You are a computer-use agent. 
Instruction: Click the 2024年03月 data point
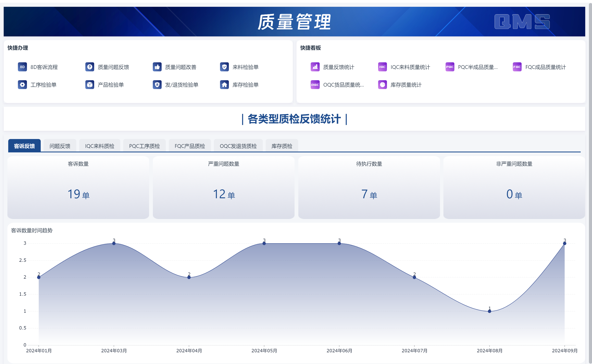click(x=114, y=243)
